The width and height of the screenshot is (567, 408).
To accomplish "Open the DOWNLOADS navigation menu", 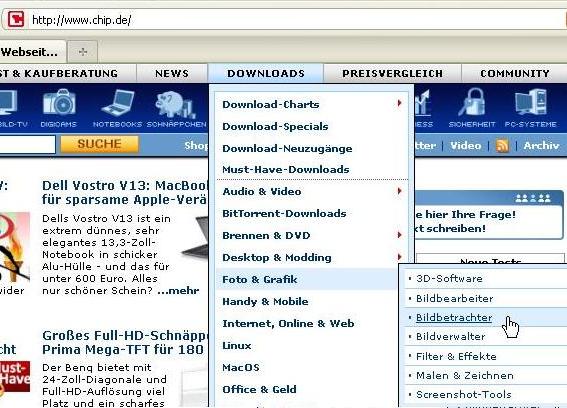I will click(266, 73).
